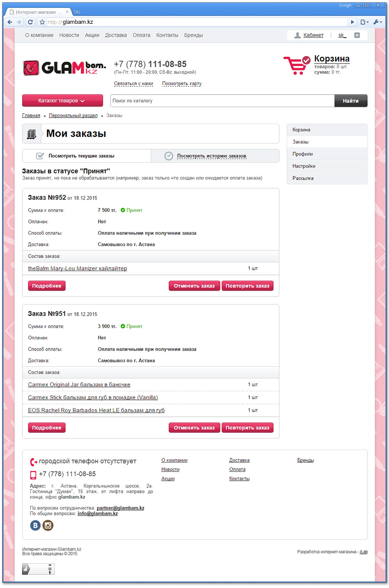Open the Кабинет link
This screenshot has width=389, height=588.
coord(313,35)
